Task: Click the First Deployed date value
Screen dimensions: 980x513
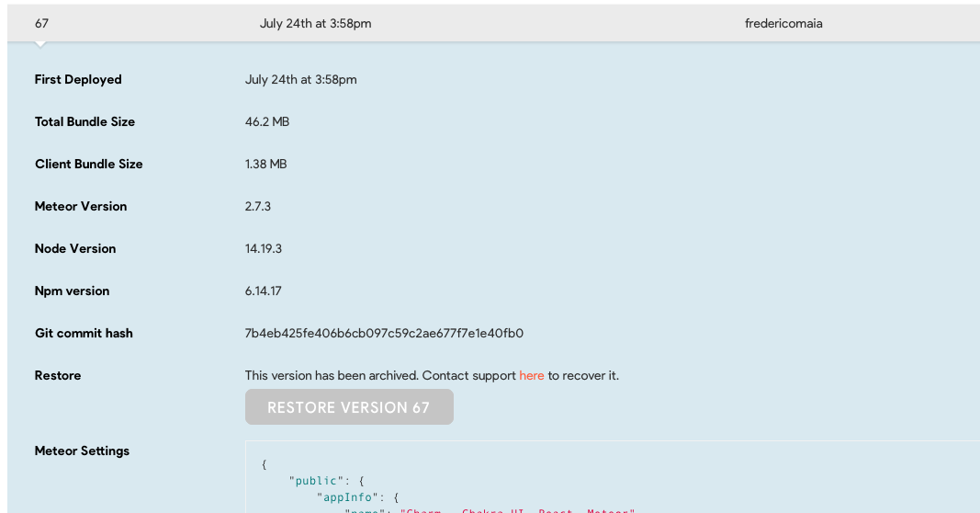Action: pos(301,79)
